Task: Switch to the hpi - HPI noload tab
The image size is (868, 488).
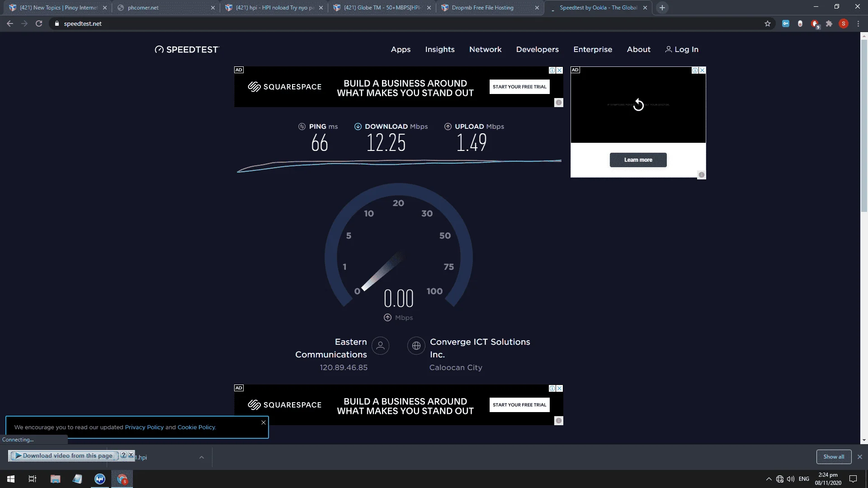Action: (274, 8)
